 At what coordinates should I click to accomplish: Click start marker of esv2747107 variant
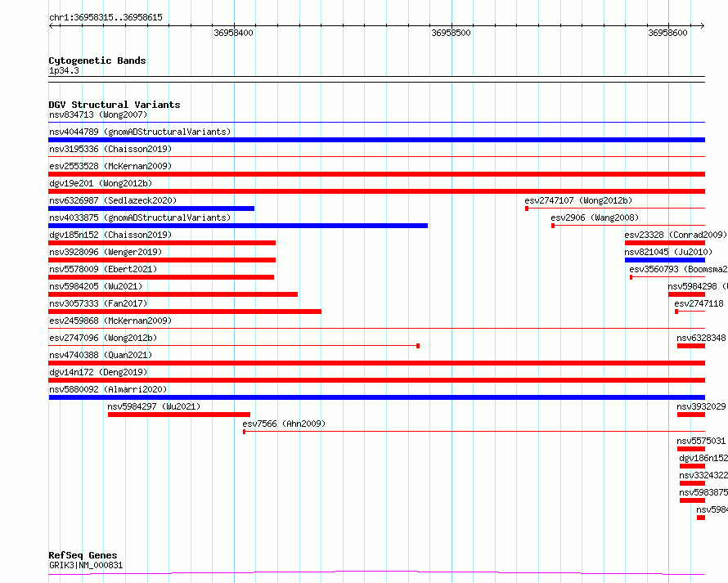527,209
